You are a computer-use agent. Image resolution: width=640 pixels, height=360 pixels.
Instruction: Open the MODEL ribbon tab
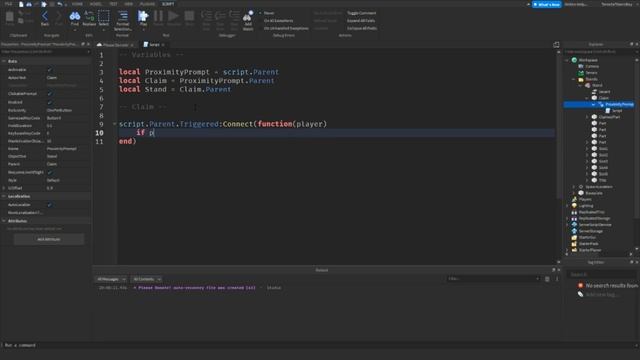click(96, 4)
